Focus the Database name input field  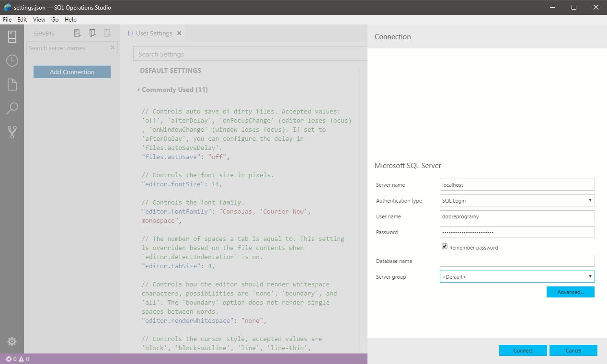[517, 261]
